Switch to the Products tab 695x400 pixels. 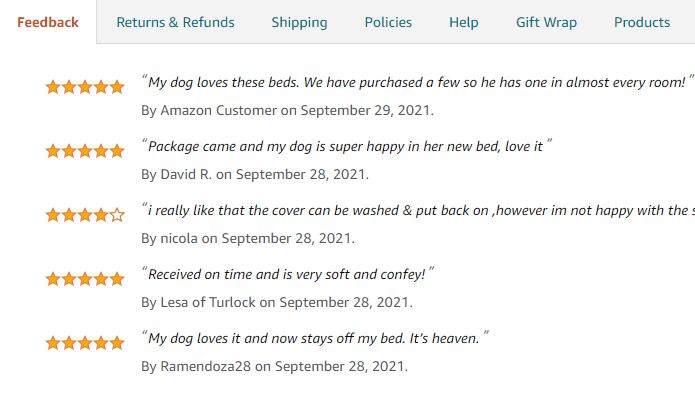click(x=642, y=22)
